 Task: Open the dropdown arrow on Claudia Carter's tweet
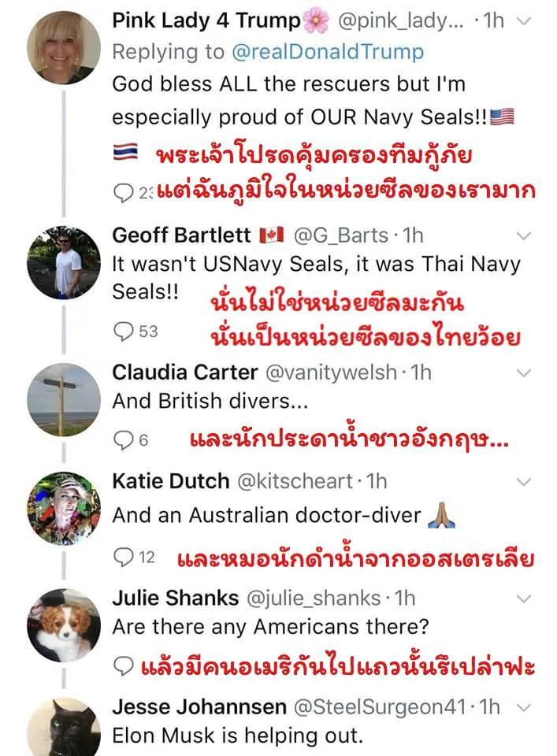click(x=524, y=372)
